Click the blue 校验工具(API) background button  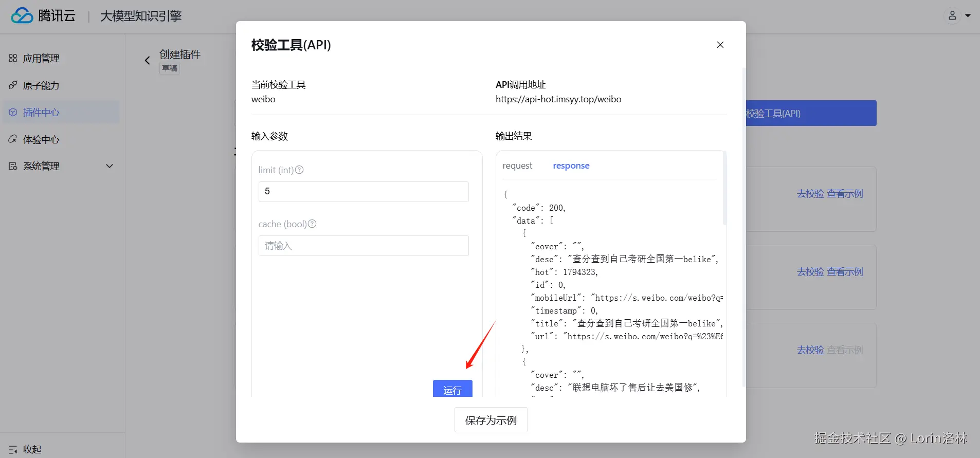pos(811,113)
